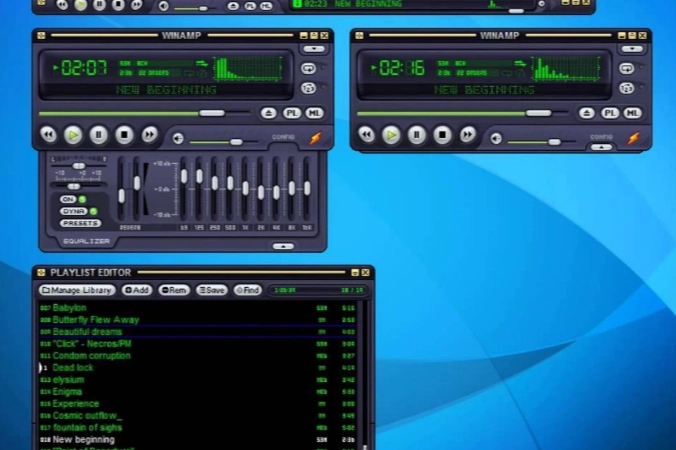Skip to next track in left player
Screen dimensions: 676x450
tap(150, 134)
